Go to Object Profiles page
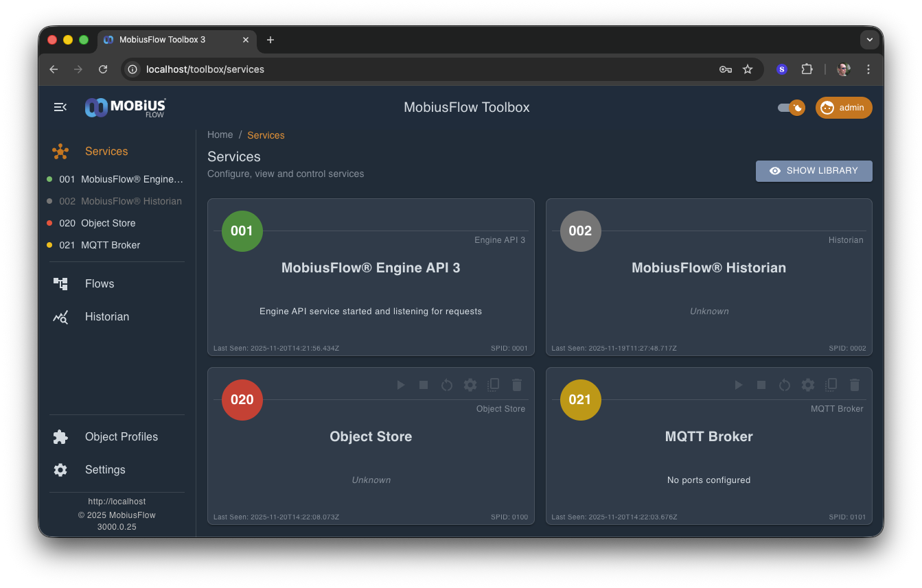The height and width of the screenshot is (588, 922). [x=121, y=437]
